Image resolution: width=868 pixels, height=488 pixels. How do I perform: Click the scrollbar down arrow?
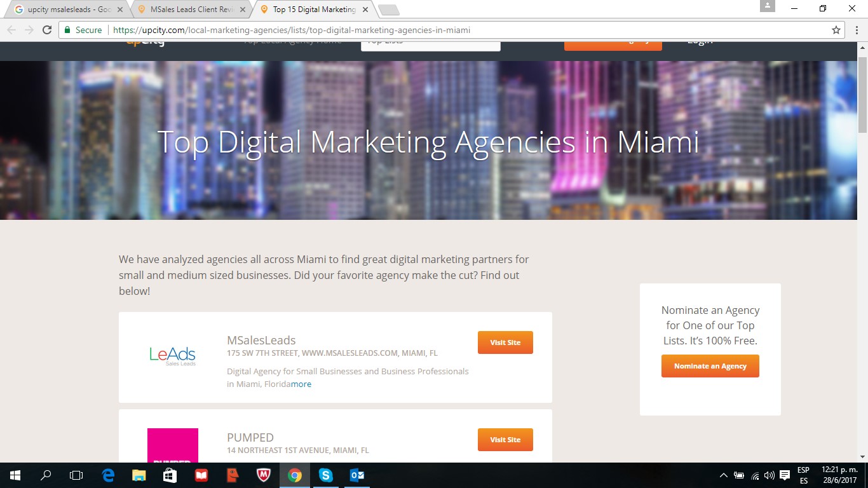tap(862, 457)
